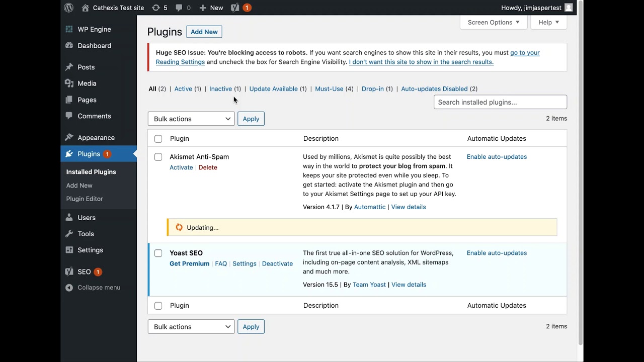Activate Akismet Anti-Spam plugin
Image resolution: width=644 pixels, height=362 pixels.
181,167
